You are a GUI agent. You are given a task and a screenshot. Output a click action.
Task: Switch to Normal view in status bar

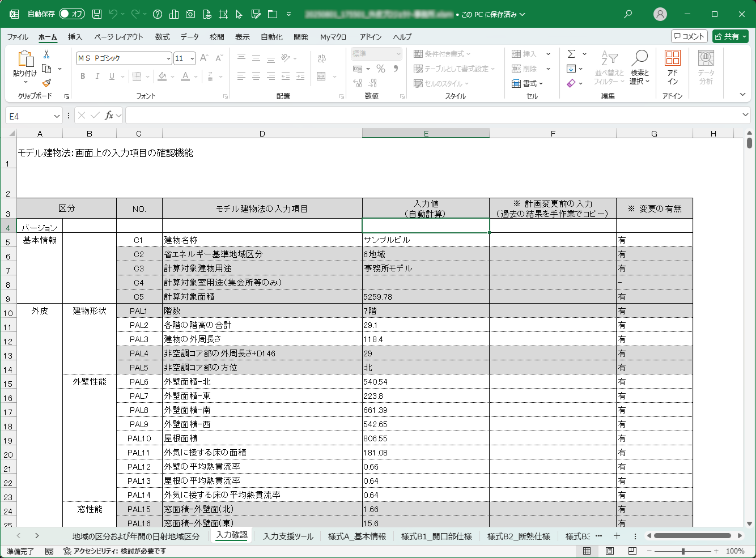pos(587,551)
